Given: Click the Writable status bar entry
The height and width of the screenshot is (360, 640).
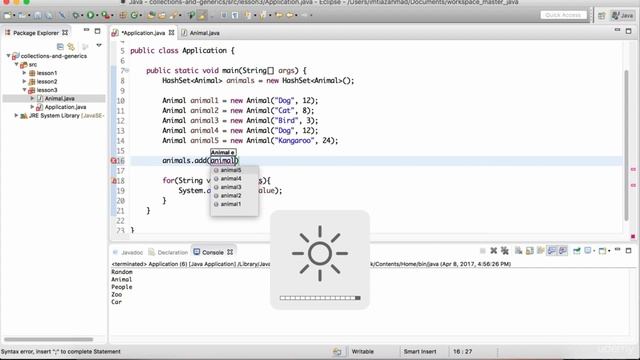Looking at the screenshot, I should (x=362, y=351).
